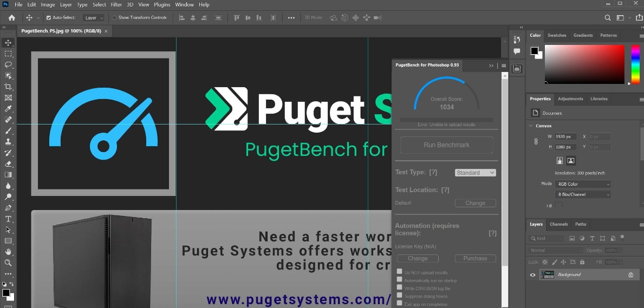Pick the Brush tool
Screen dimensions: 644x308
8,131
